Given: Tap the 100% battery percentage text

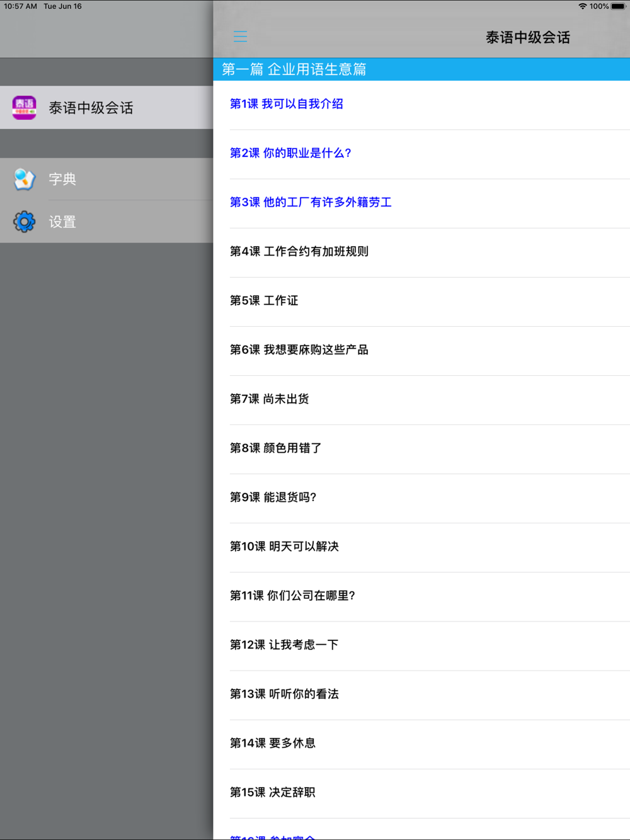Looking at the screenshot, I should 599,6.
